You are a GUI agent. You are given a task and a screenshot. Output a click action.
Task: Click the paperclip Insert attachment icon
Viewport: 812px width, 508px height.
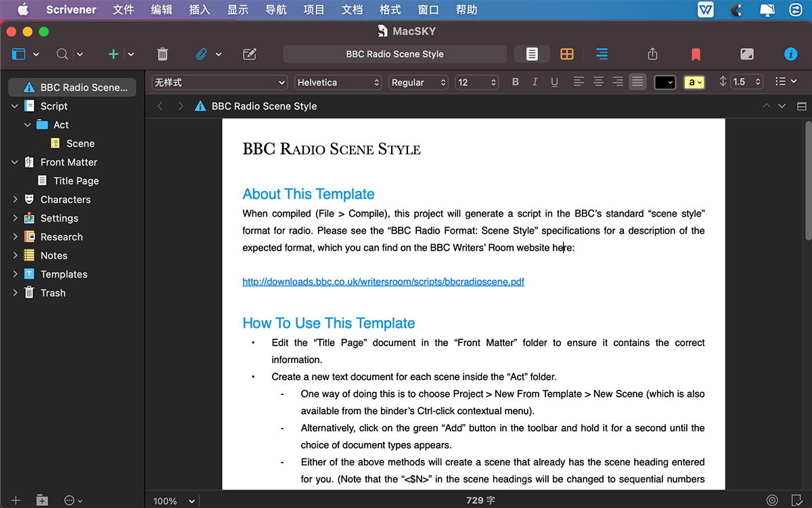(x=201, y=54)
